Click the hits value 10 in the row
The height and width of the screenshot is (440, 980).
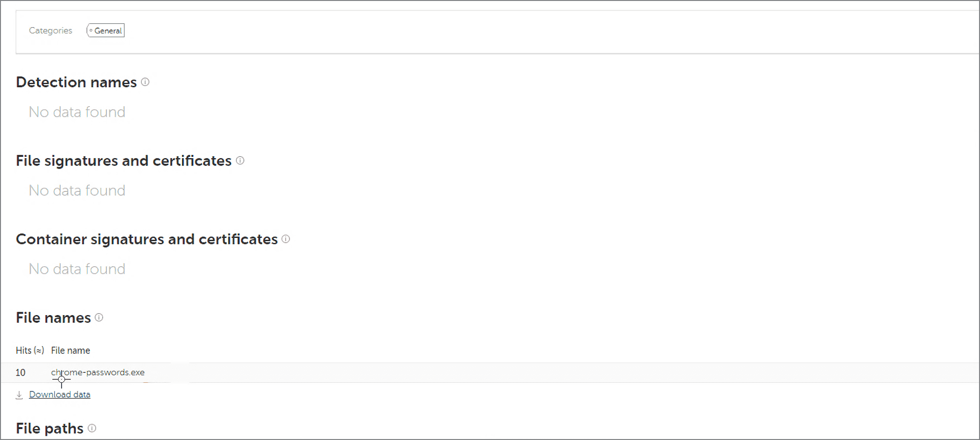coord(21,373)
